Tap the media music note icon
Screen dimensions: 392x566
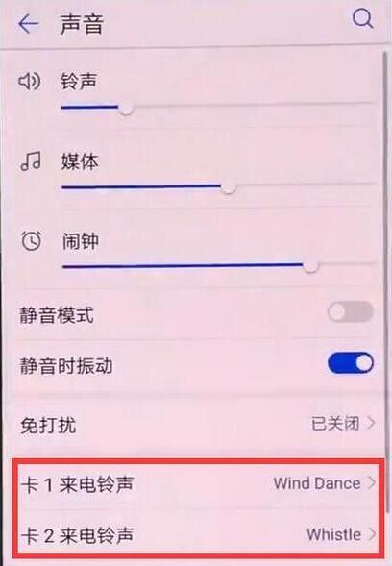click(31, 161)
